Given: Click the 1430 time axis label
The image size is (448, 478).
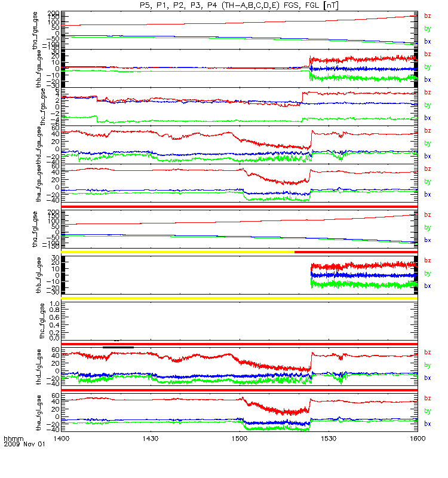Looking at the screenshot, I should coord(151,439).
